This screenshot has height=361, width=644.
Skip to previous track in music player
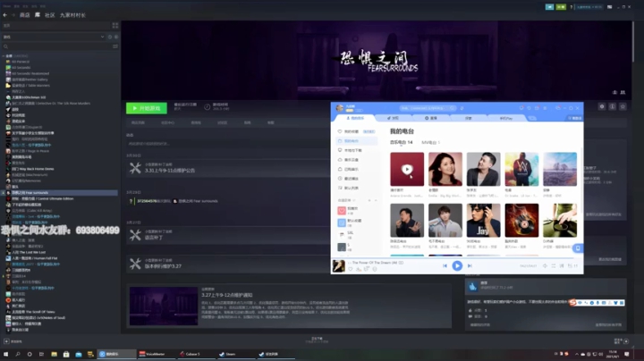point(445,265)
